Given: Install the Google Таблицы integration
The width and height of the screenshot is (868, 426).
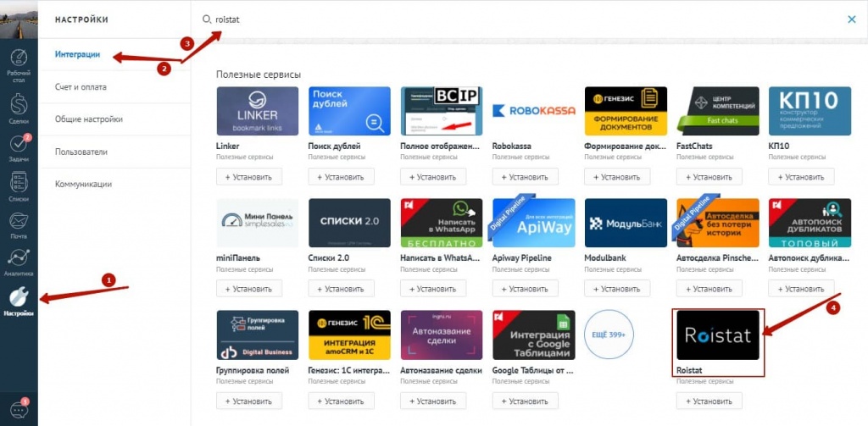Looking at the screenshot, I should tap(526, 401).
